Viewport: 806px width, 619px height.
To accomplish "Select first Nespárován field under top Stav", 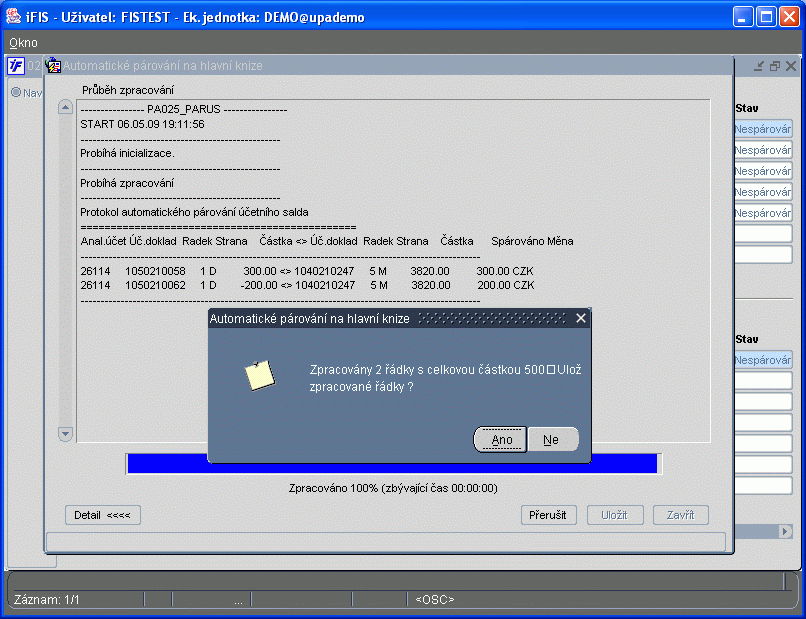I will tap(763, 129).
